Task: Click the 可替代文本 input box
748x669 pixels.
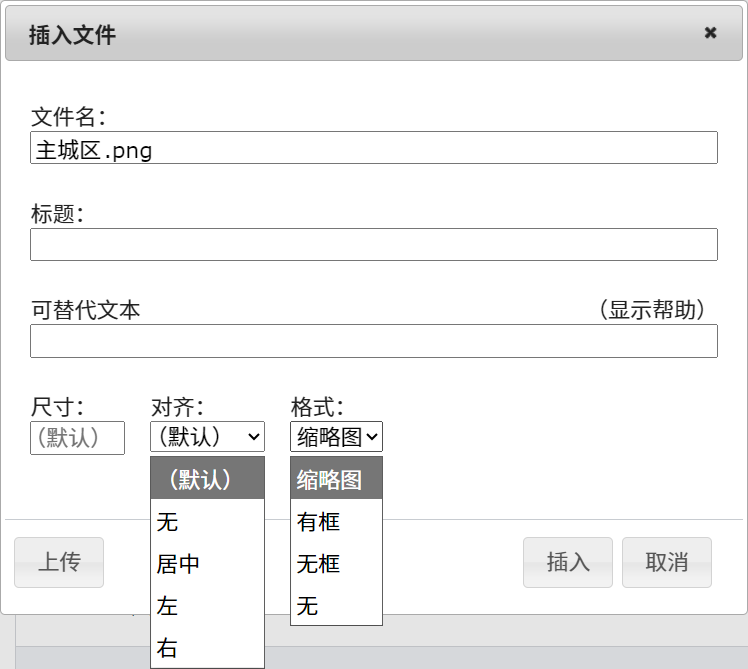Action: coord(373,341)
